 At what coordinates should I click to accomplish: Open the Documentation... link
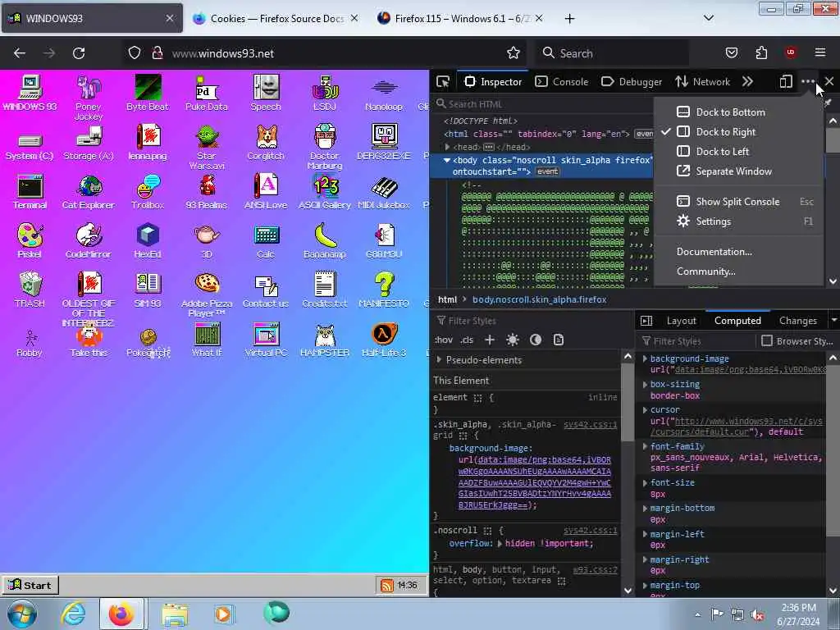pyautogui.click(x=714, y=252)
